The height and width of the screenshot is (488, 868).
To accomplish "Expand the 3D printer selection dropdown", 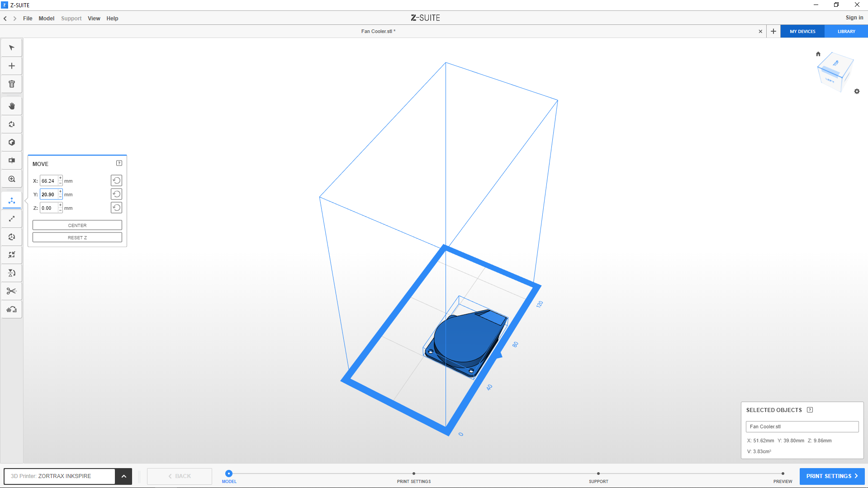I will 123,476.
